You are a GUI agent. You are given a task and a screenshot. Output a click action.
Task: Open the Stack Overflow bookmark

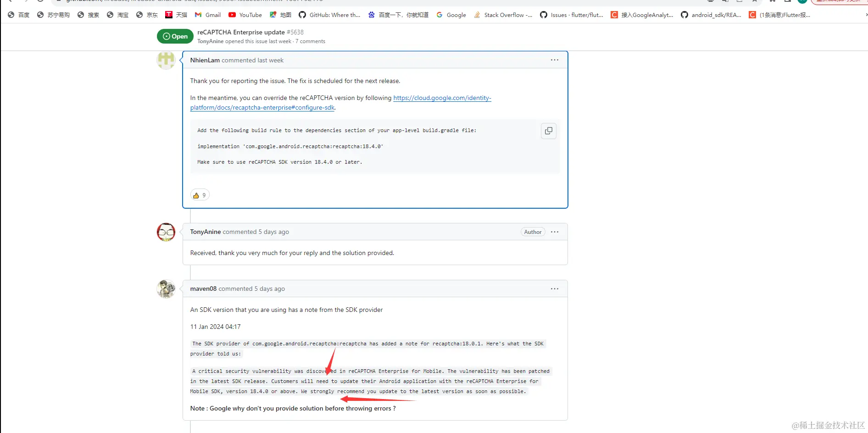[x=503, y=15]
